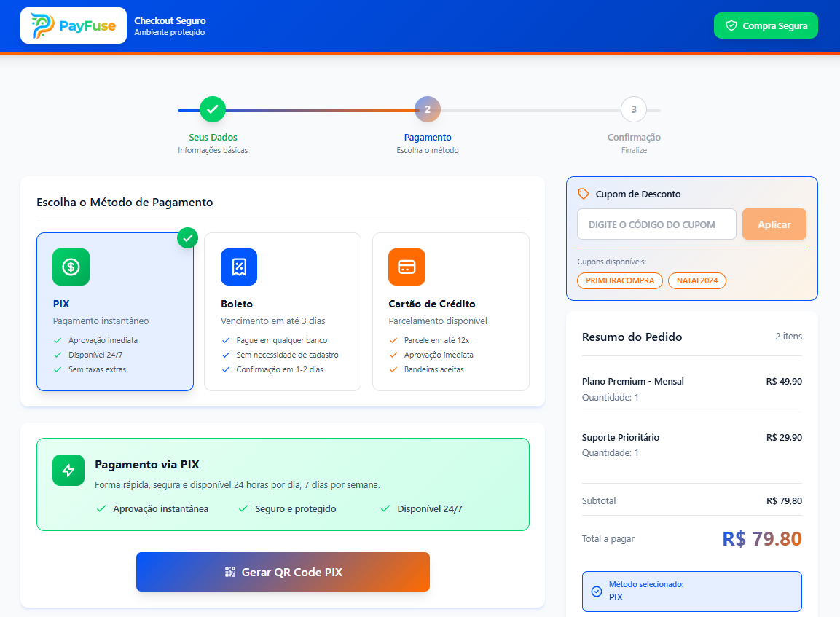Image resolution: width=840 pixels, height=617 pixels.
Task: Select the Pagamento step indicator
Action: click(x=427, y=109)
